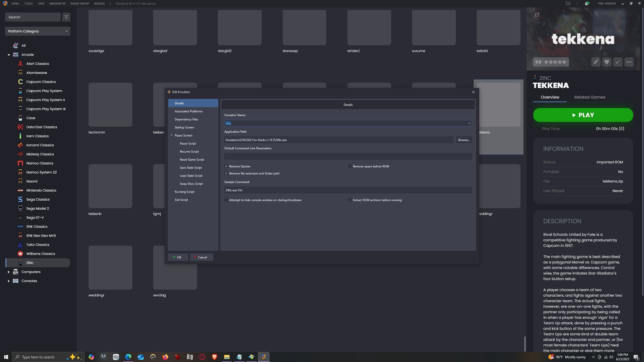Open the Windows Start menu

6,357
